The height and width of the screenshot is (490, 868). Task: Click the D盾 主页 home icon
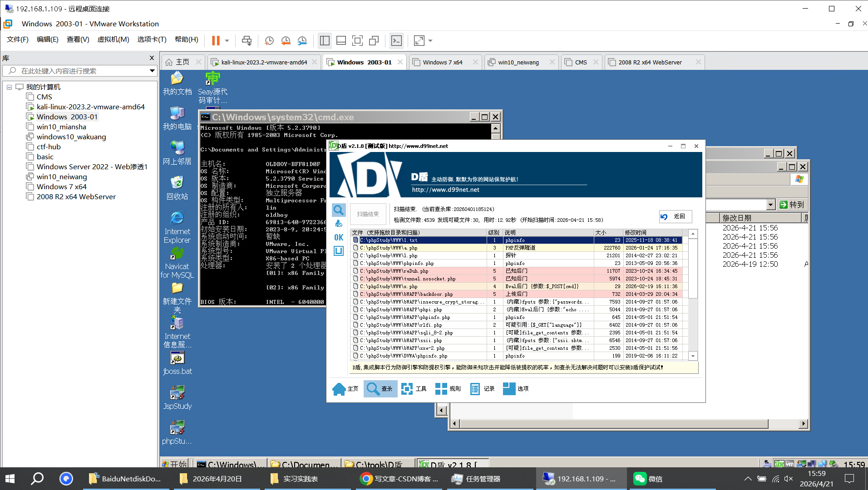[345, 389]
